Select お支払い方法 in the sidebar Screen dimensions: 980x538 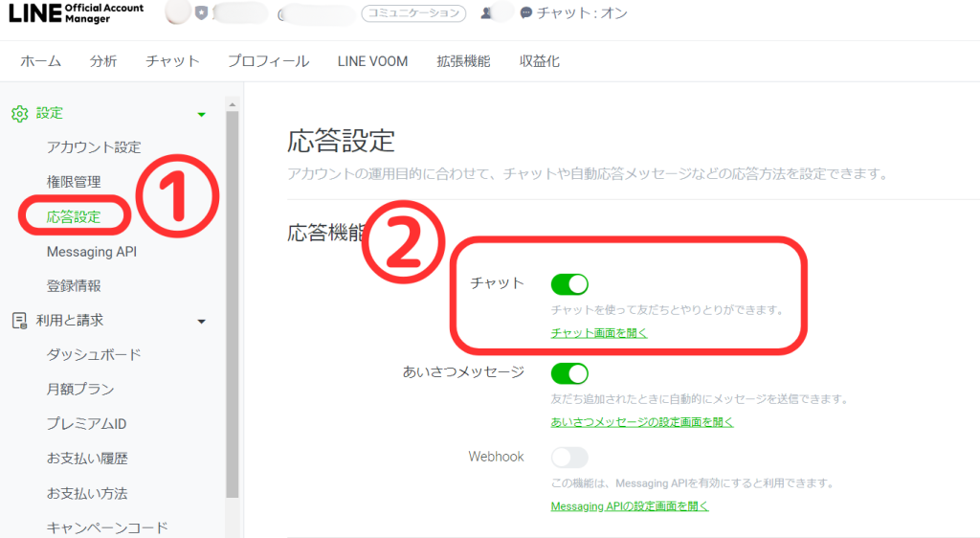(x=87, y=494)
